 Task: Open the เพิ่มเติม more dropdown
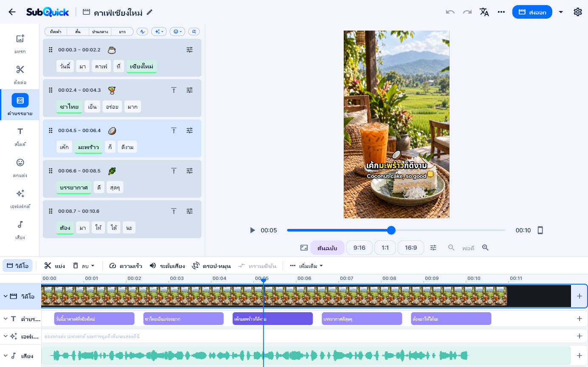point(306,266)
